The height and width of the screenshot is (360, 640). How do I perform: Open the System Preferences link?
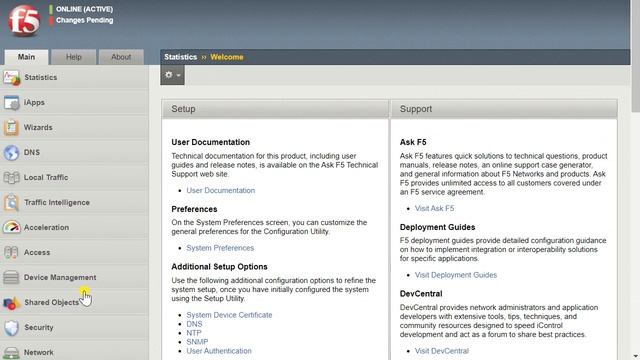(x=220, y=248)
